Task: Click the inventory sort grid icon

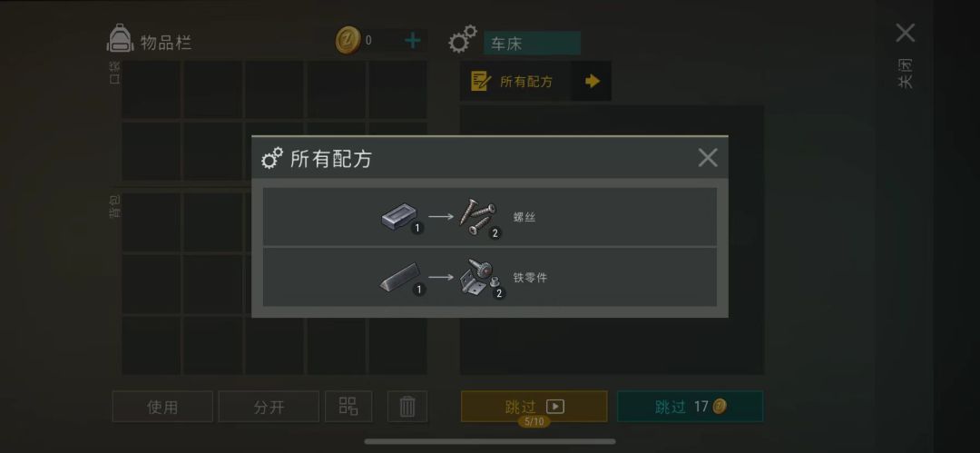Action: coord(348,406)
